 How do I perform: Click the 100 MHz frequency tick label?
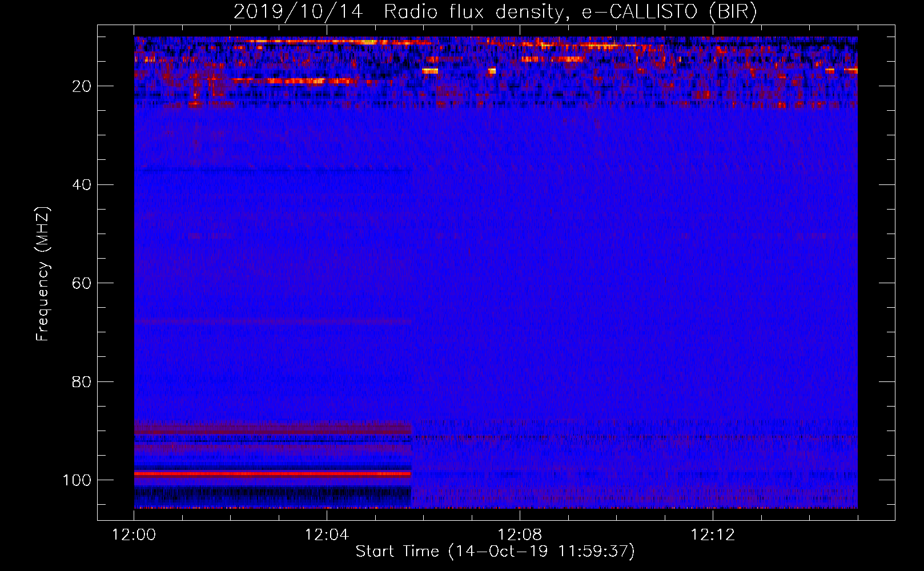click(77, 480)
